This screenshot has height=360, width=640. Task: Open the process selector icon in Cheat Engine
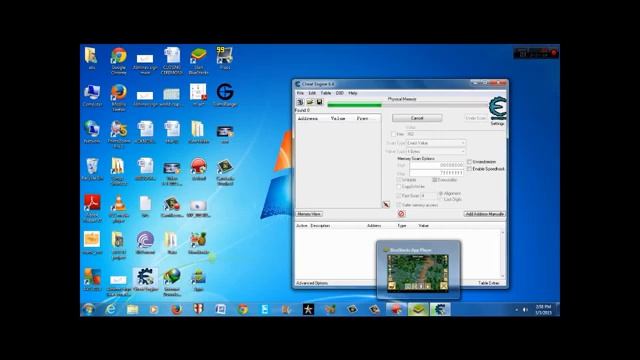300,102
